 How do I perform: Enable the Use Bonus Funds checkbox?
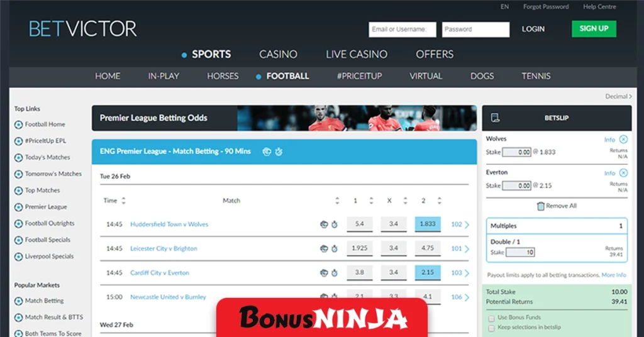click(491, 319)
